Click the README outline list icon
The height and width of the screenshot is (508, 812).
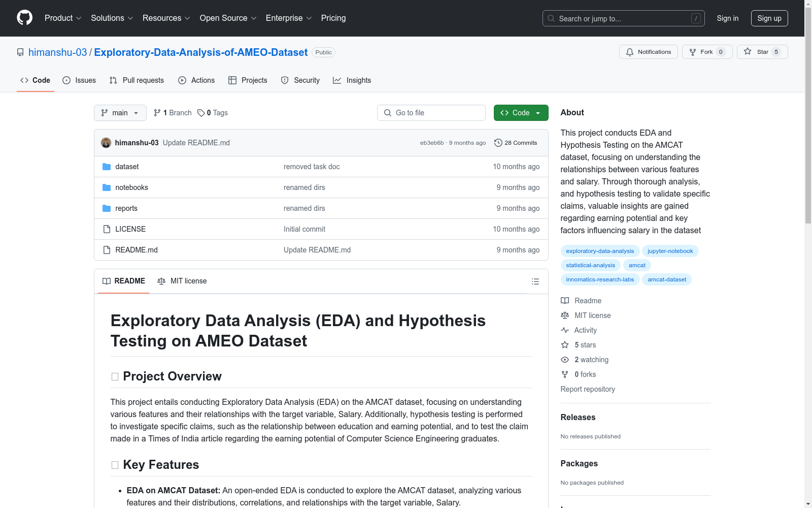(535, 281)
